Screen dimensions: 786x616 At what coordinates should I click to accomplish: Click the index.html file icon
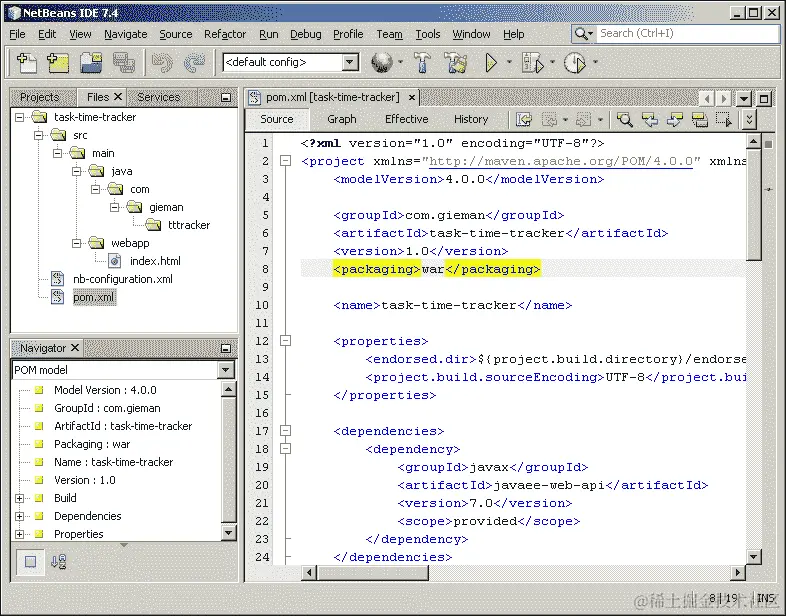click(115, 261)
